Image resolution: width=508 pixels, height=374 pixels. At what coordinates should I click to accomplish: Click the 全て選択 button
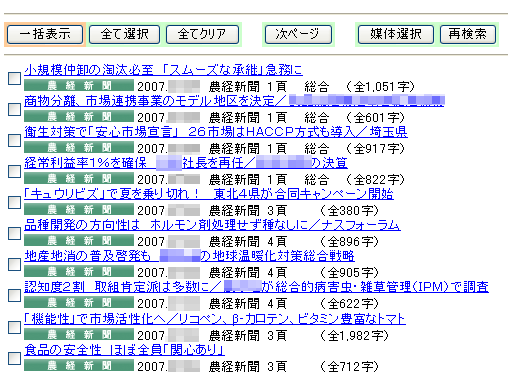[x=125, y=34]
